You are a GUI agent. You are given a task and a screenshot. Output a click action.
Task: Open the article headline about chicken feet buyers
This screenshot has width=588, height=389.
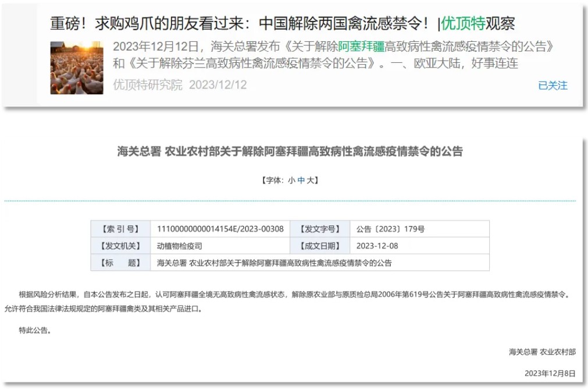(x=283, y=24)
